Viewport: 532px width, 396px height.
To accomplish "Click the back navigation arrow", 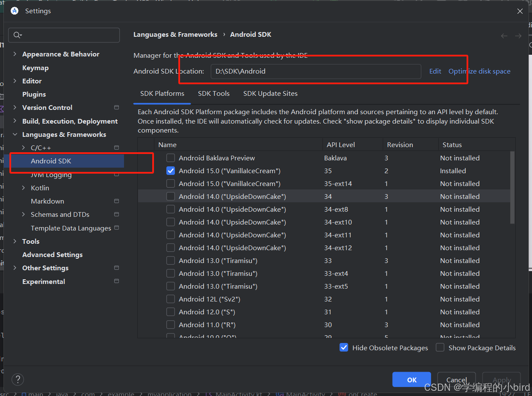I will [x=504, y=36].
